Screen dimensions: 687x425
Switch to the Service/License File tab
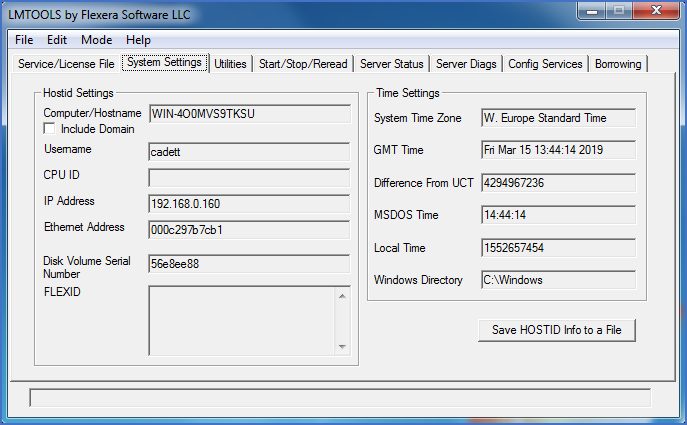pyautogui.click(x=66, y=64)
